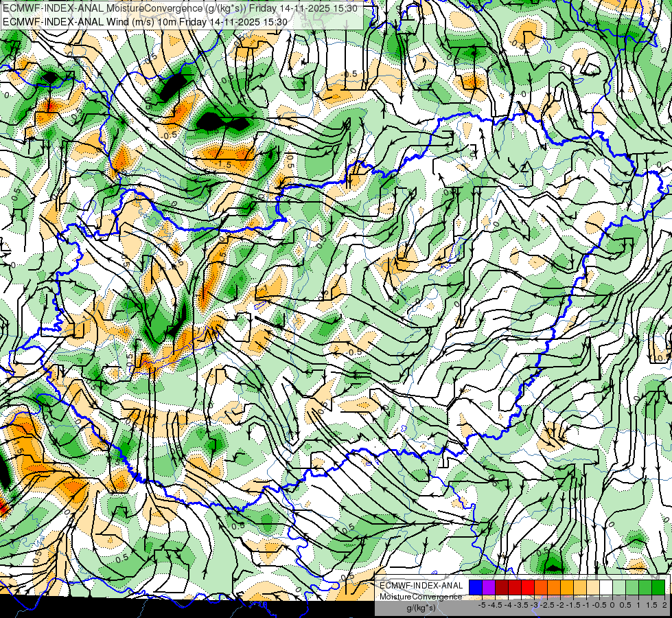This screenshot has height=618, width=672.
Task: Select the darkest red legend swatch
Action: pos(502,587)
